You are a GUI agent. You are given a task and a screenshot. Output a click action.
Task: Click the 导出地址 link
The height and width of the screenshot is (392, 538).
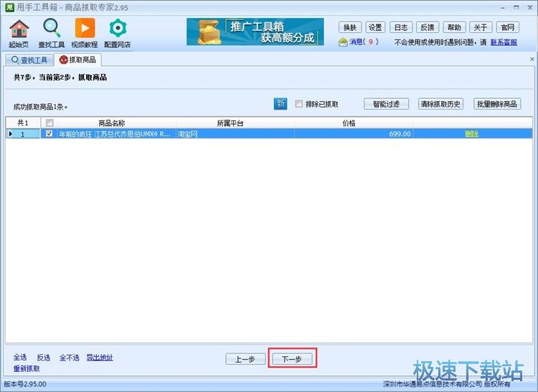[100, 358]
